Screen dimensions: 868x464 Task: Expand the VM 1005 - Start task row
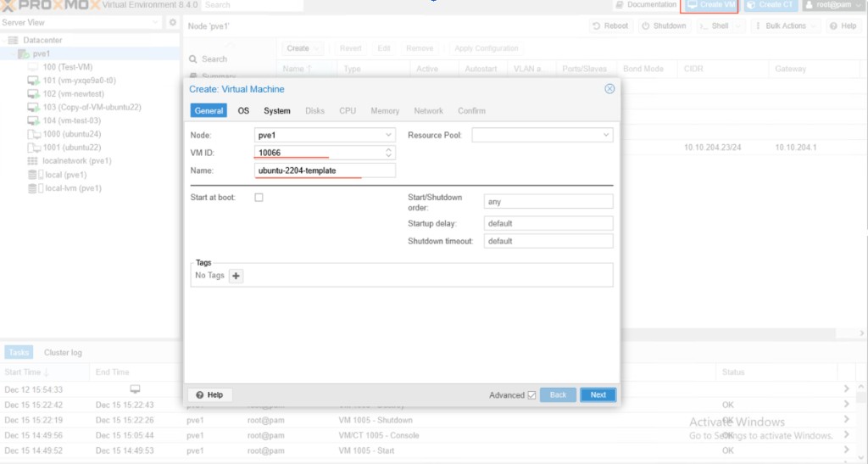point(847,450)
